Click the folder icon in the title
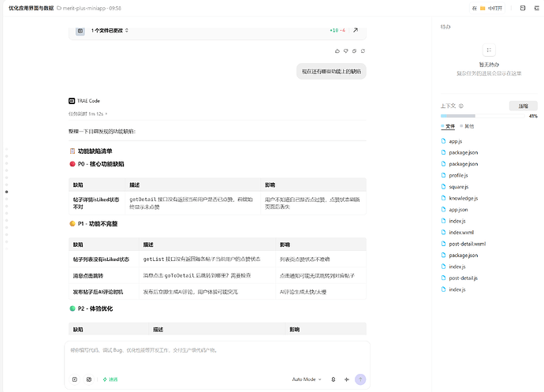Viewport: 544px width, 392px height. [59, 8]
